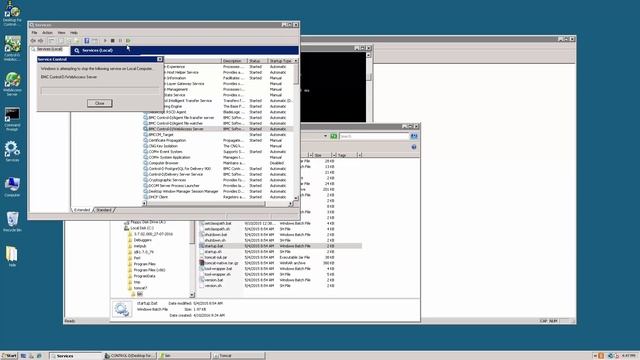Select the startup.bat file in Explorer
Image resolution: width=640 pixels, height=360 pixels.
[x=280, y=246]
